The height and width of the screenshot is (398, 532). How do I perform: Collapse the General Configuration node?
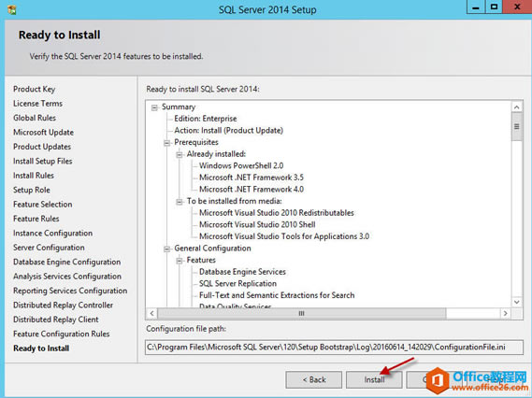coord(167,249)
